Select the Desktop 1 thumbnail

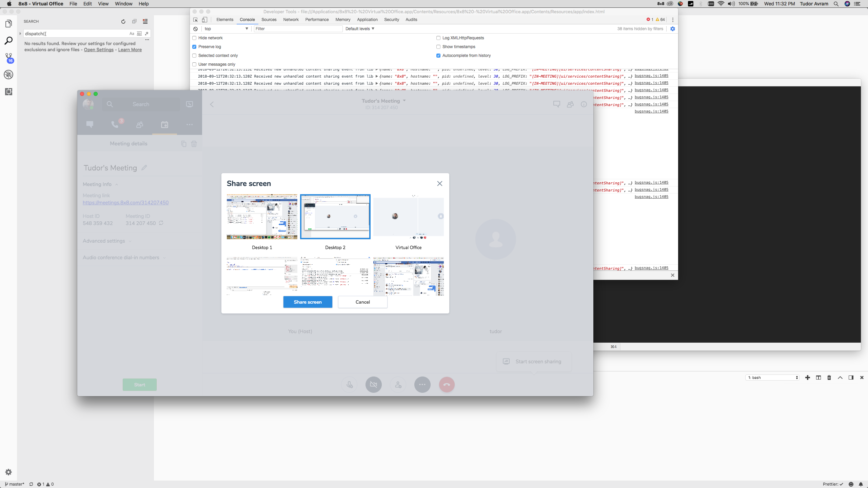click(262, 217)
